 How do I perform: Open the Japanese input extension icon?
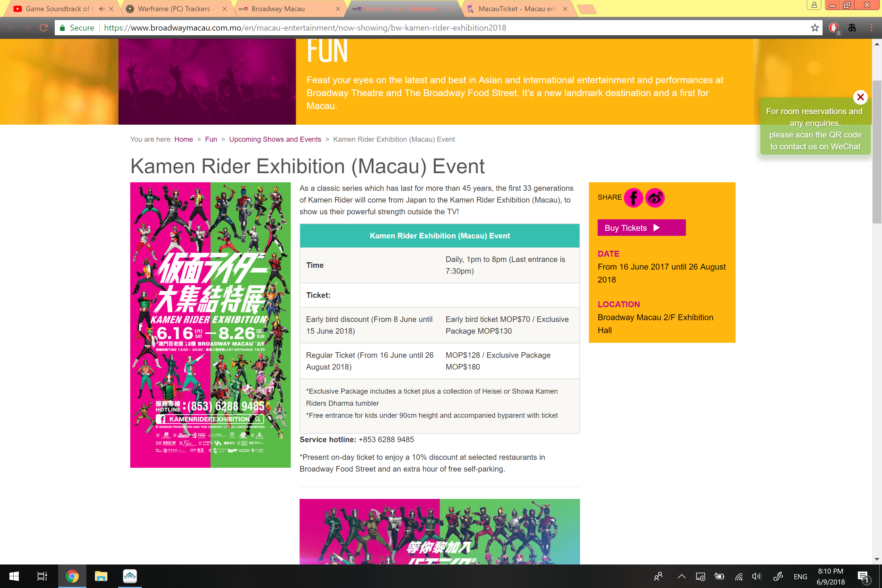pos(852,28)
